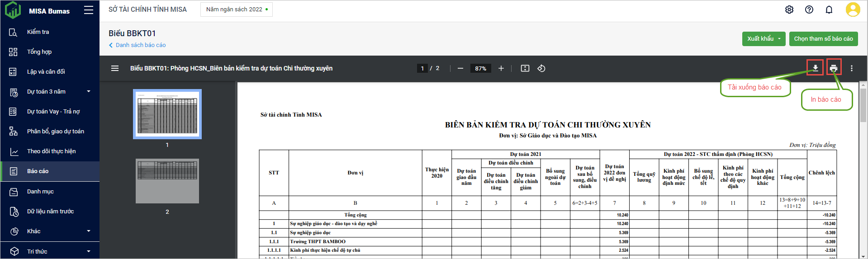
Task: Return to Danh sách báo cáo link
Action: [x=140, y=45]
